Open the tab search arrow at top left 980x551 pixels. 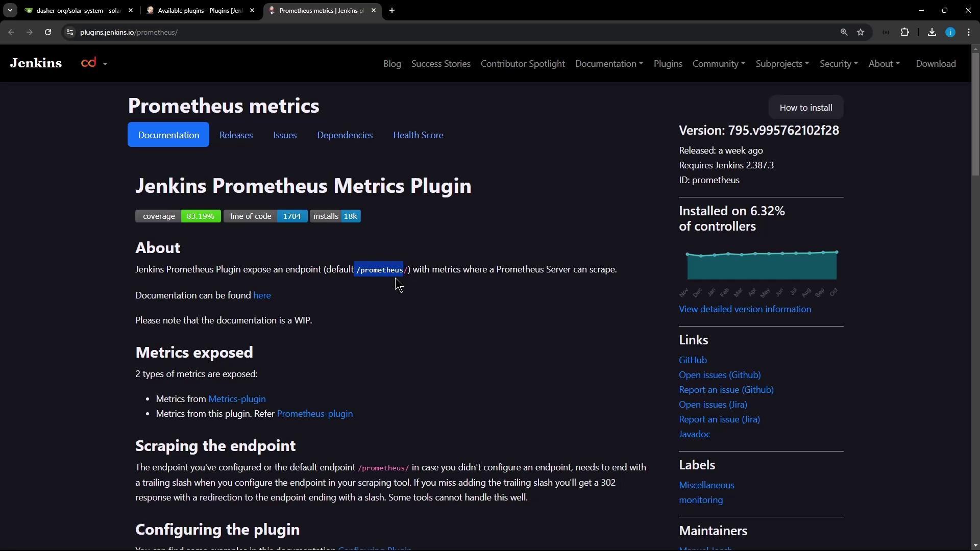tap(10, 10)
